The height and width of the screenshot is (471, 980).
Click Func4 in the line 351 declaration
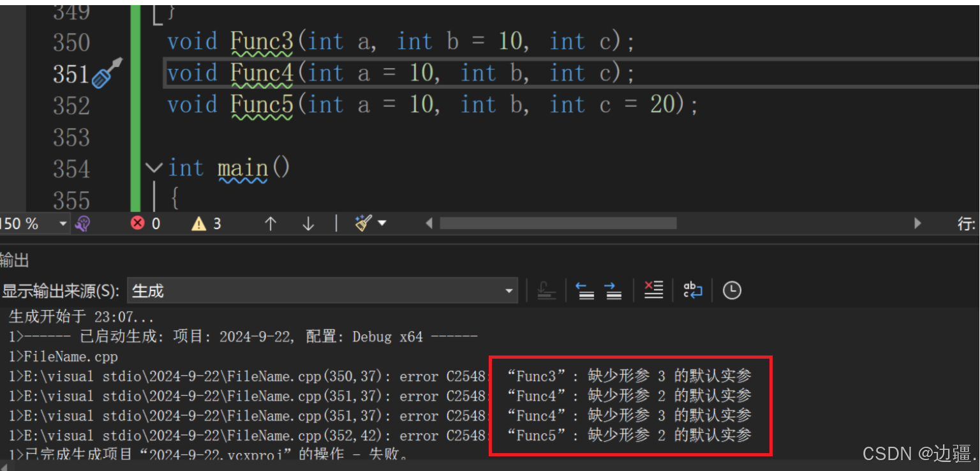coord(262,73)
